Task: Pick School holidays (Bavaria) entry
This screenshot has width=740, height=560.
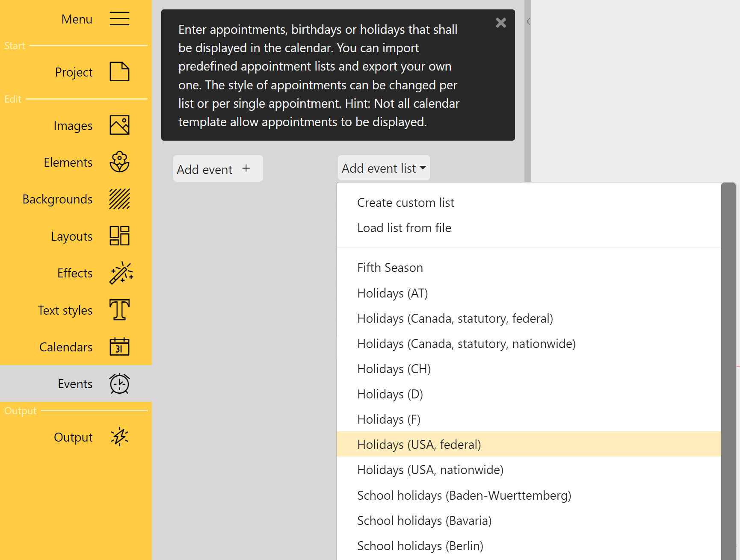Action: pyautogui.click(x=424, y=521)
